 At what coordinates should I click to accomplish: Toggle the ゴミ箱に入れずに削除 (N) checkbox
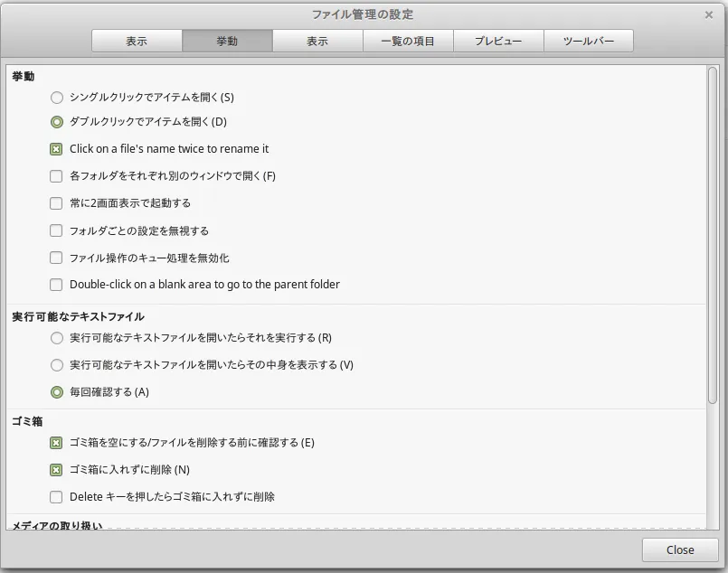point(56,470)
